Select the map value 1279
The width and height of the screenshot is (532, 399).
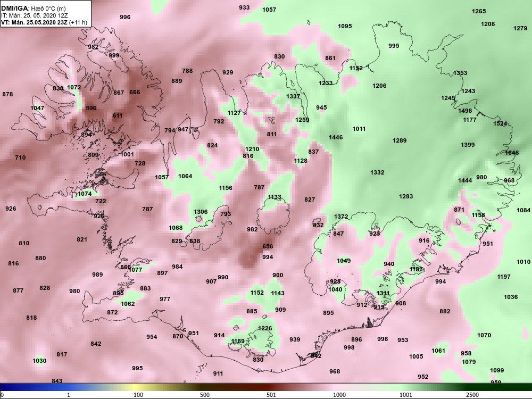520,28
